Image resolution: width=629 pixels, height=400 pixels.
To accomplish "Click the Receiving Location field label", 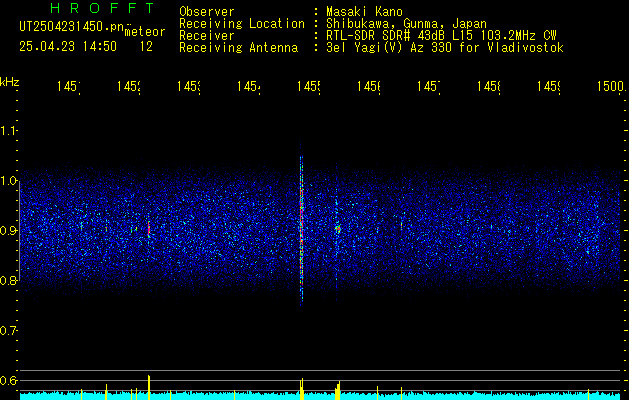I will tap(242, 24).
